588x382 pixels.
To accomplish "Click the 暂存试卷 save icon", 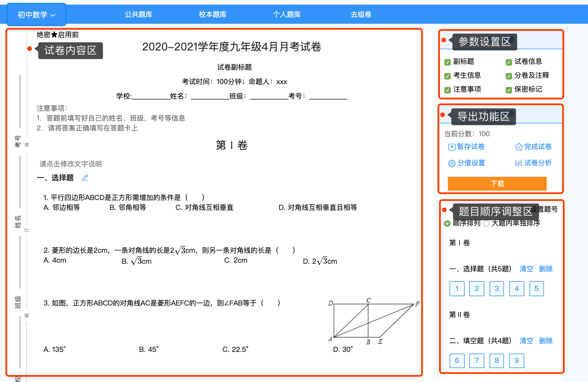I will pos(452,147).
